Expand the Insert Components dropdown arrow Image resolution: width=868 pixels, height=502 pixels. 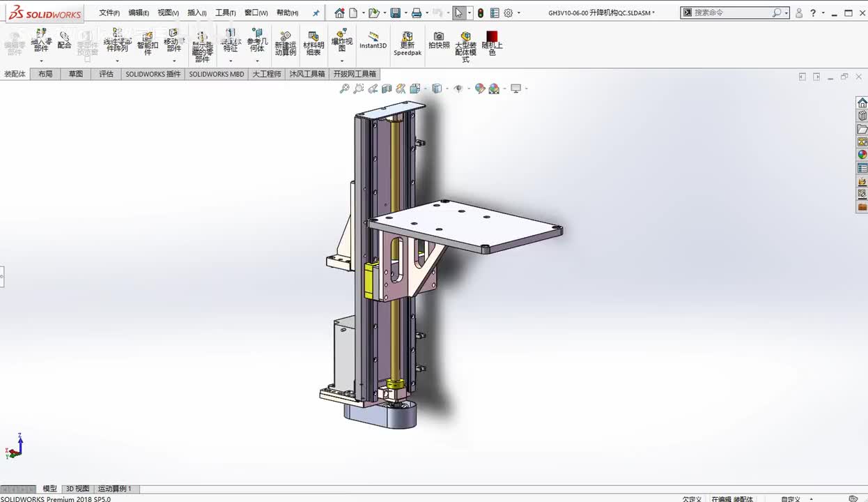pos(41,61)
